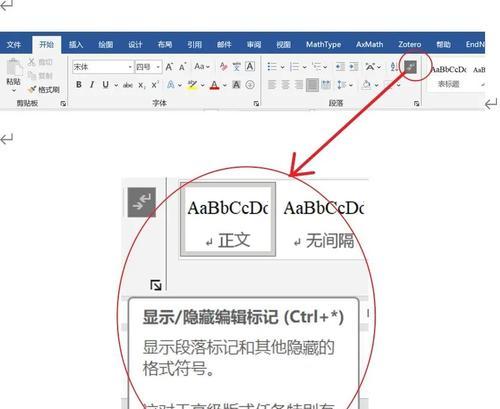Expand the line spacing dropdown arrow

click(351, 85)
